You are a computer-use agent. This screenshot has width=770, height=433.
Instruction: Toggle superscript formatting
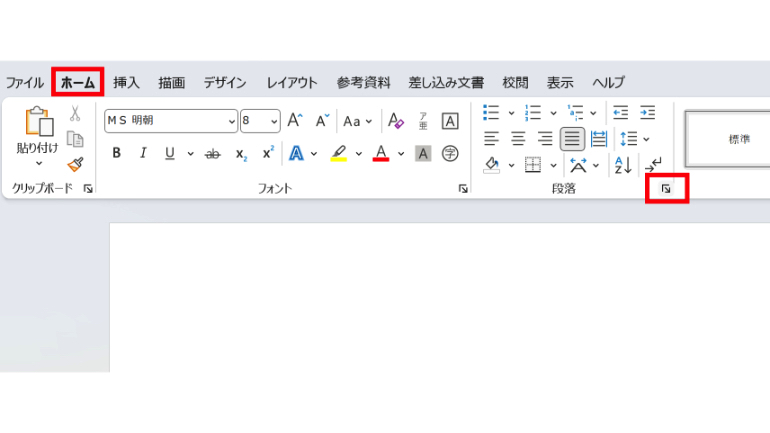coord(268,153)
